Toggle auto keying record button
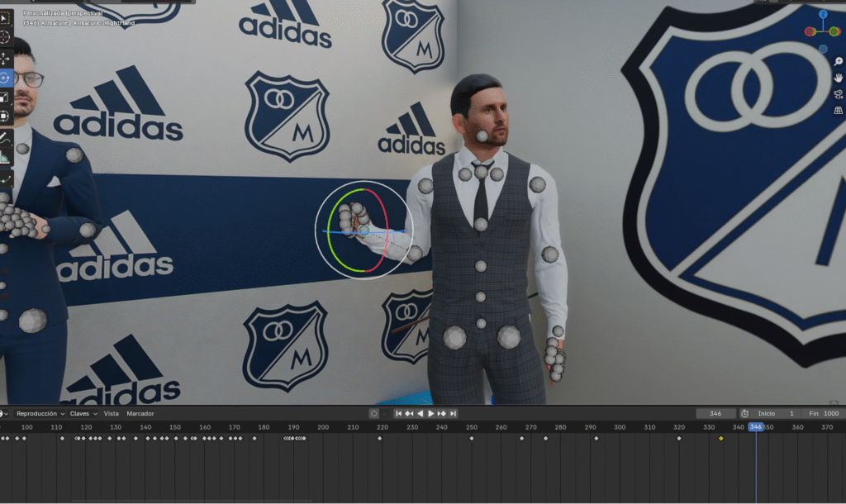The width and height of the screenshot is (846, 504). (x=374, y=413)
